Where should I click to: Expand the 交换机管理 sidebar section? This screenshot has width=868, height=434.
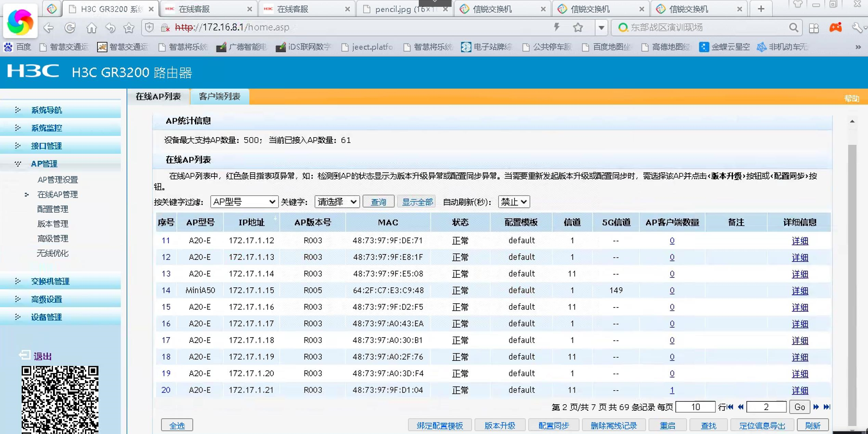[50, 281]
